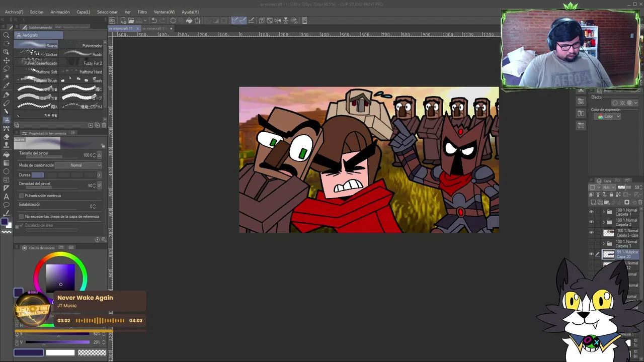
Task: Select the Zoom magnifier tool
Action: [x=7, y=35]
